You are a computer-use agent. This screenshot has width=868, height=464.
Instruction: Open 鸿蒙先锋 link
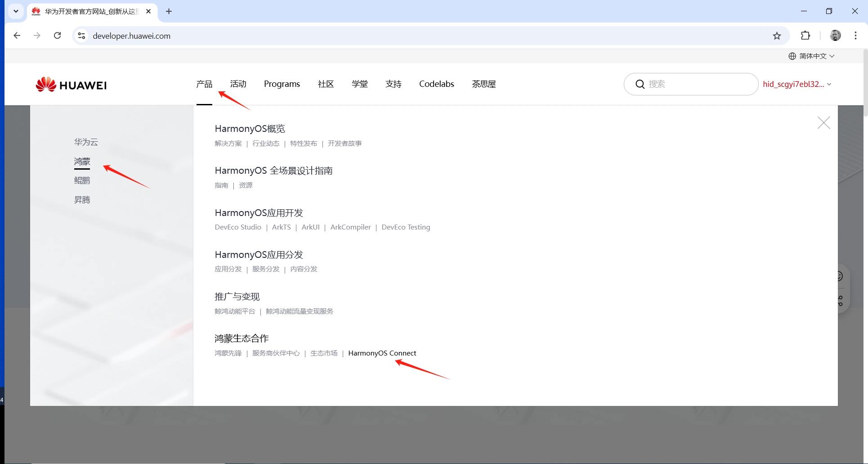click(x=228, y=353)
